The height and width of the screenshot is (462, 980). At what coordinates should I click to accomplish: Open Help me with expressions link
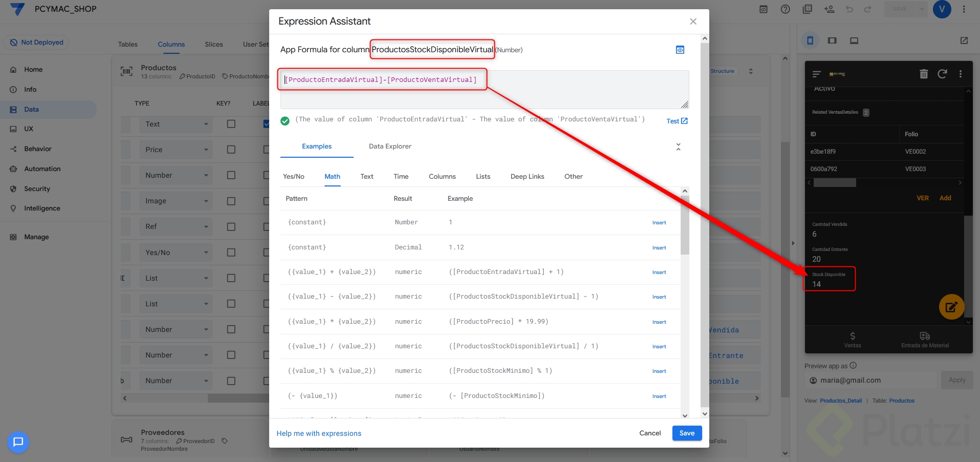pyautogui.click(x=319, y=433)
